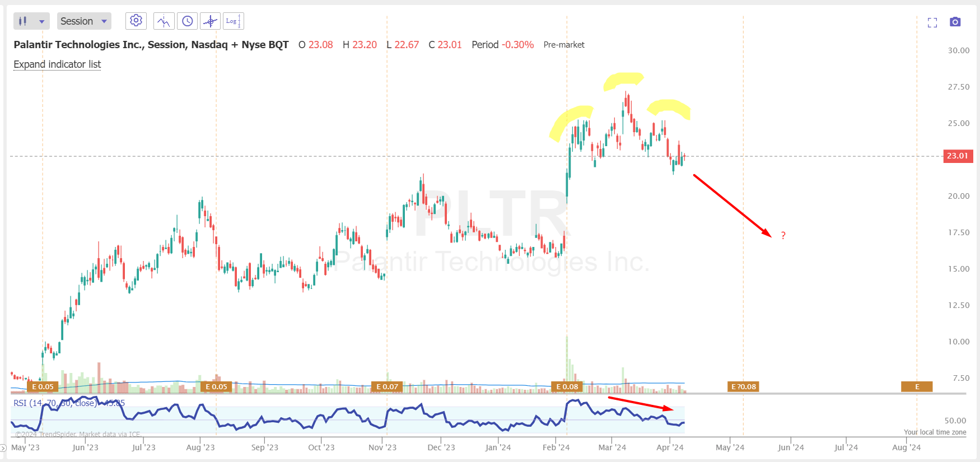Click the RSI 50.00 axis label
The width and height of the screenshot is (980, 462).
tap(955, 421)
